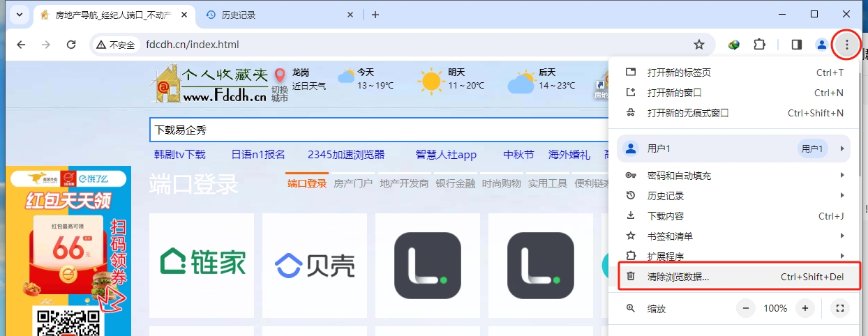
Task: Select 打开新的窗口 menu item
Action: pos(735,93)
